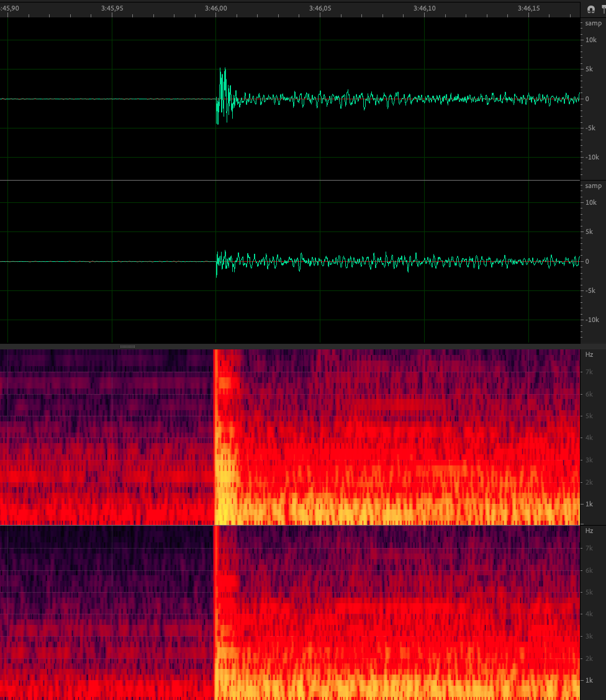Click the 3:45,95 mark on time ruler
Screen dimensions: 606x700
click(x=112, y=8)
